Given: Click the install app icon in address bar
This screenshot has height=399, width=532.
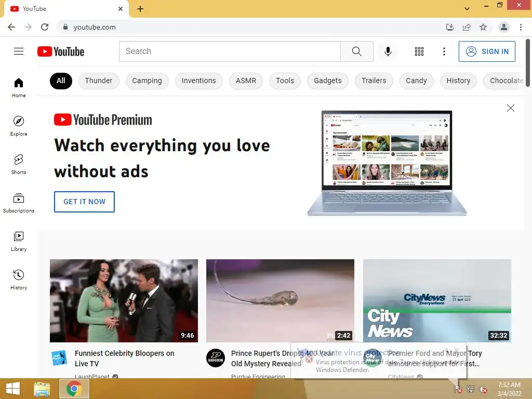Looking at the screenshot, I should coord(450,27).
